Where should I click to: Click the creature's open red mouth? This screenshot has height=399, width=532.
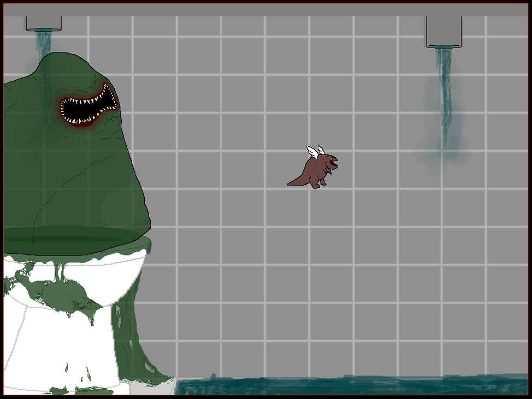point(334,163)
